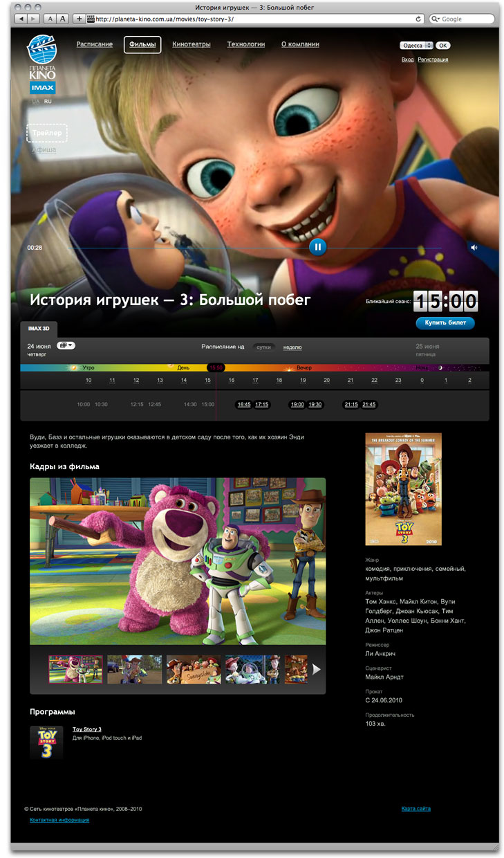The width and height of the screenshot is (504, 858).
Task: Mute the trailer volume speaker icon
Action: (x=474, y=248)
